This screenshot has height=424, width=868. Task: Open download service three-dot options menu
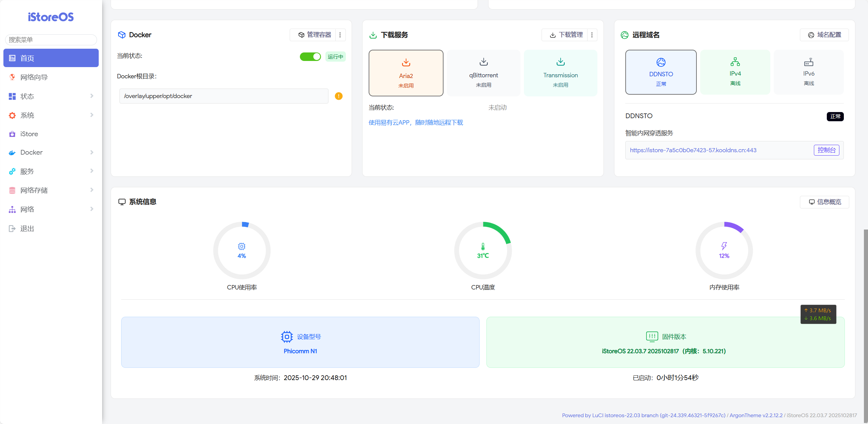click(x=592, y=35)
